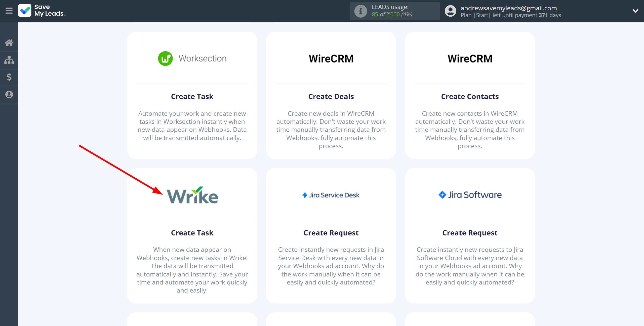Click the user avatar icon
Viewport: 644px width, 326px height.
(x=450, y=11)
